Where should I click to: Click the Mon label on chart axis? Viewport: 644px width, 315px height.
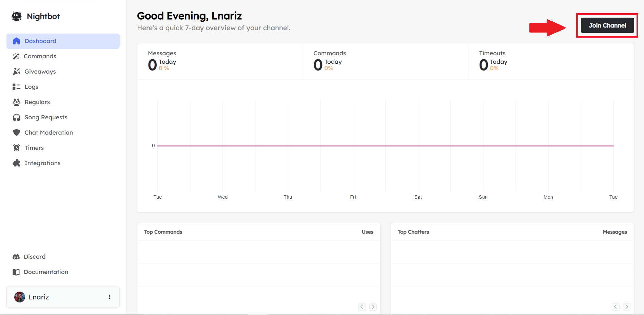coord(548,197)
